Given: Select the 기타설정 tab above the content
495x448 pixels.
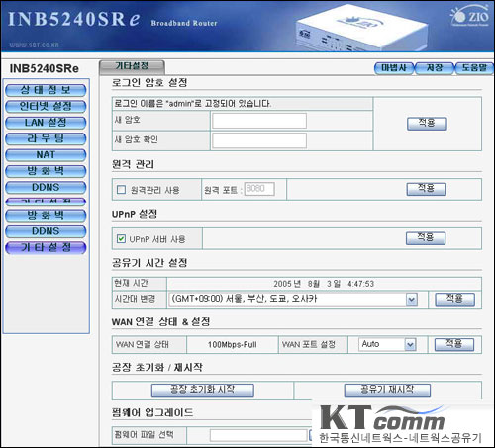Looking at the screenshot, I should (132, 67).
